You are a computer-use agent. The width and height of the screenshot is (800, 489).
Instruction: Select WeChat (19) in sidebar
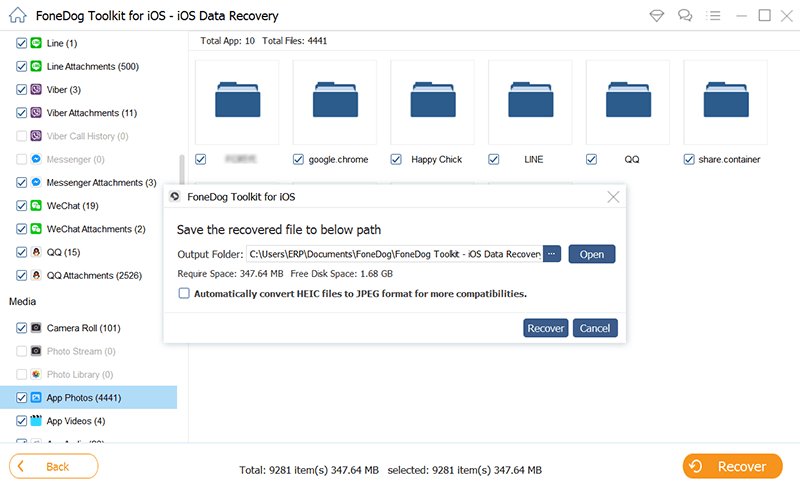tap(72, 206)
